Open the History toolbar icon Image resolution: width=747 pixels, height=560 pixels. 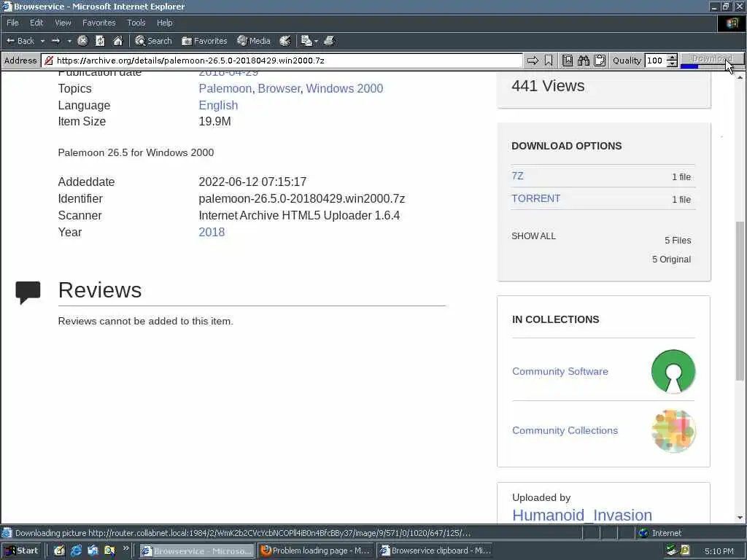(285, 41)
